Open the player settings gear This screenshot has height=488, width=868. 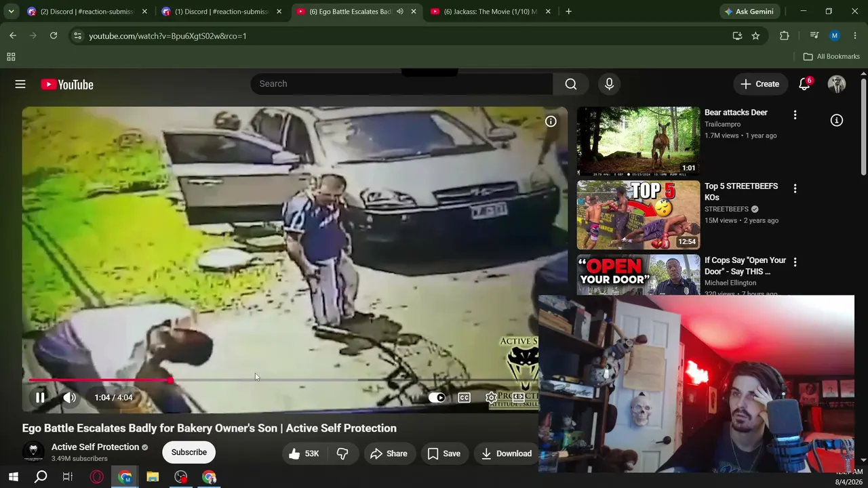tap(491, 398)
